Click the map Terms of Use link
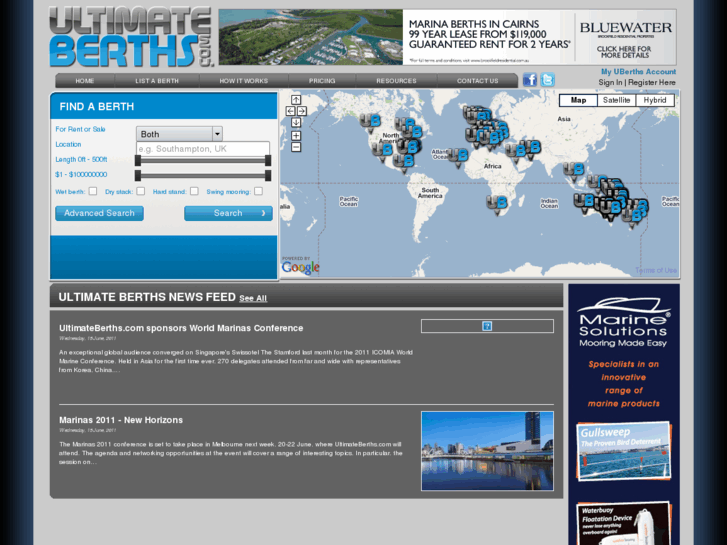The height and width of the screenshot is (545, 727). pyautogui.click(x=656, y=270)
